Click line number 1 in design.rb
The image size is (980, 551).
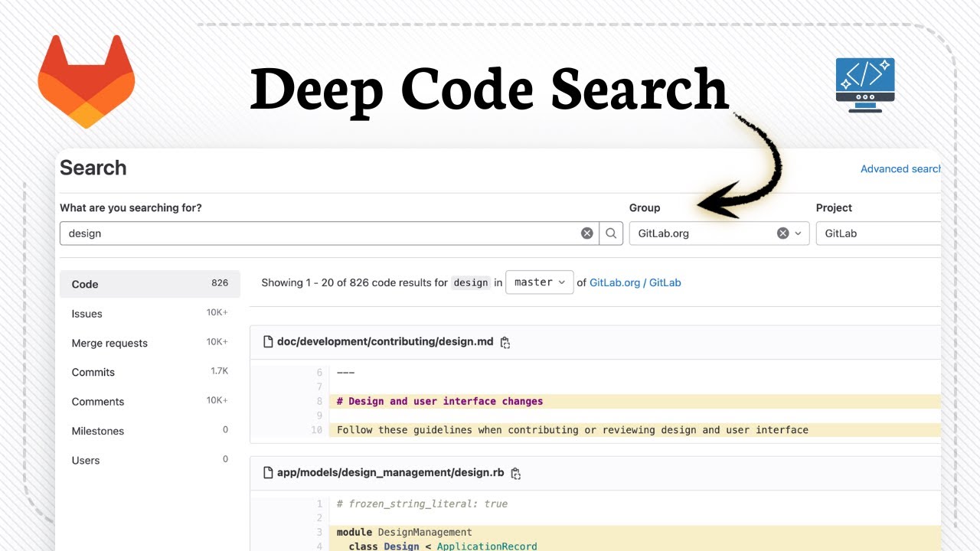(319, 504)
